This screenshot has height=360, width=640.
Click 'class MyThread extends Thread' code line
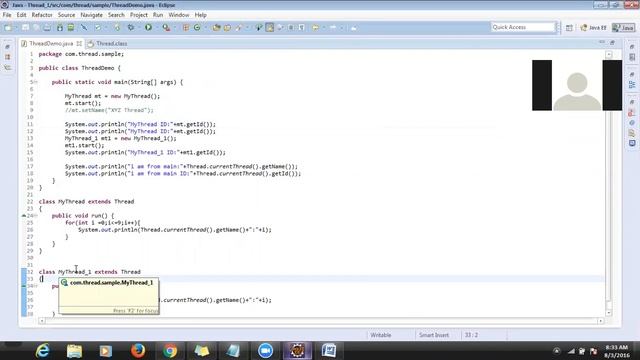pyautogui.click(x=86, y=202)
